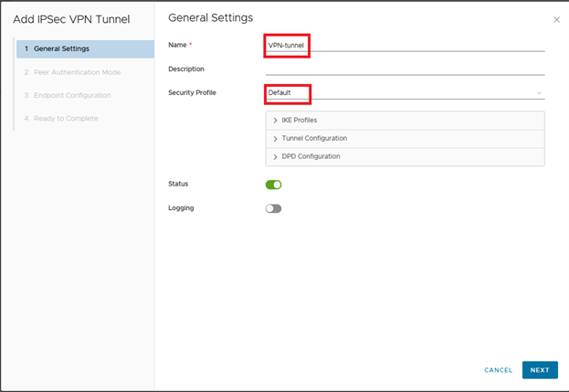Click the blue Next button
This screenshot has width=569, height=392.
click(x=540, y=370)
